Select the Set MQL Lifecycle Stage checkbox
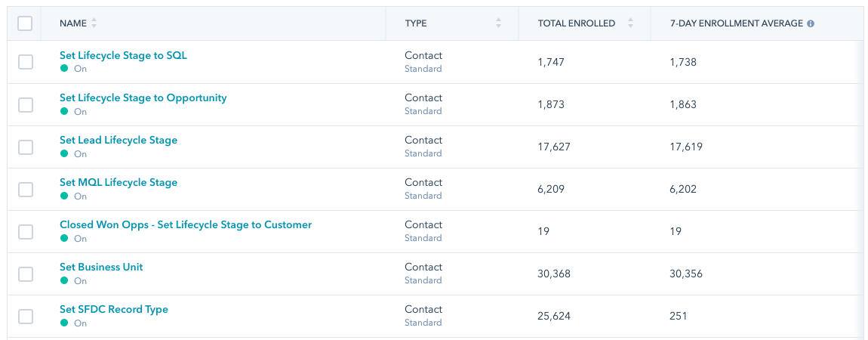 coord(26,190)
